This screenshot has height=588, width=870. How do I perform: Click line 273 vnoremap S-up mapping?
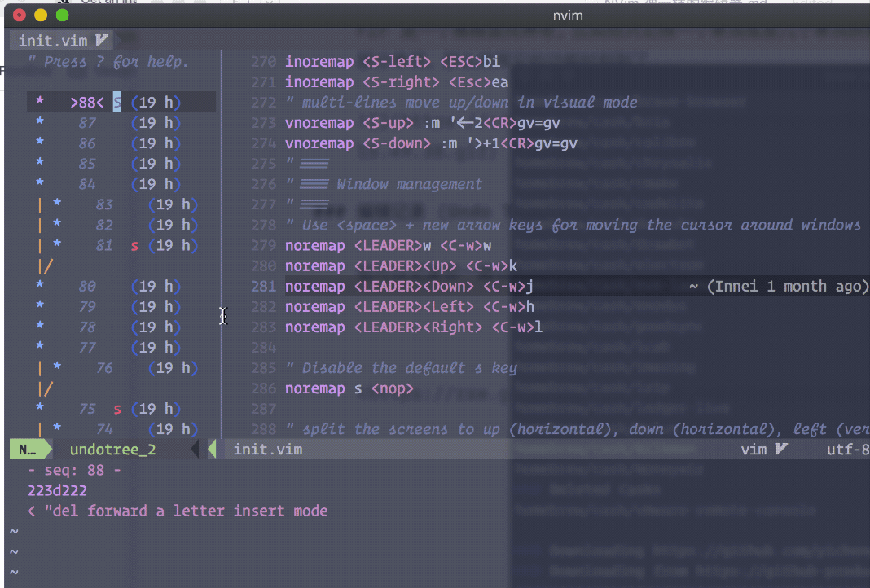click(423, 123)
